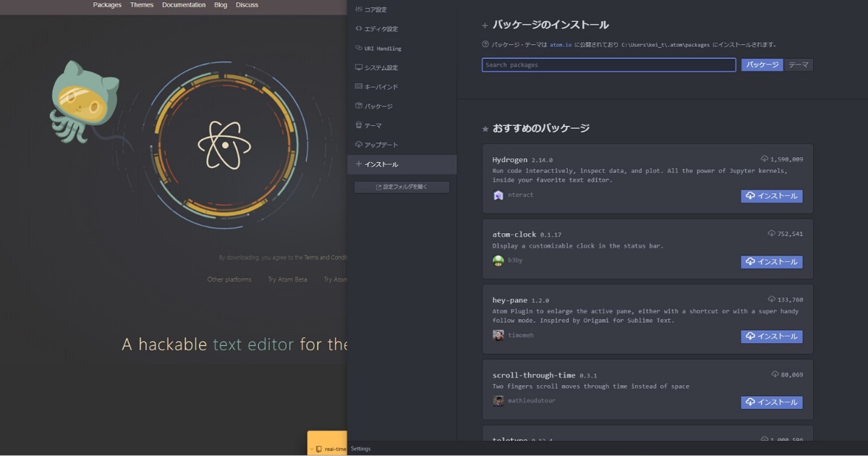Click the b3by mushroom avatar

(x=498, y=261)
